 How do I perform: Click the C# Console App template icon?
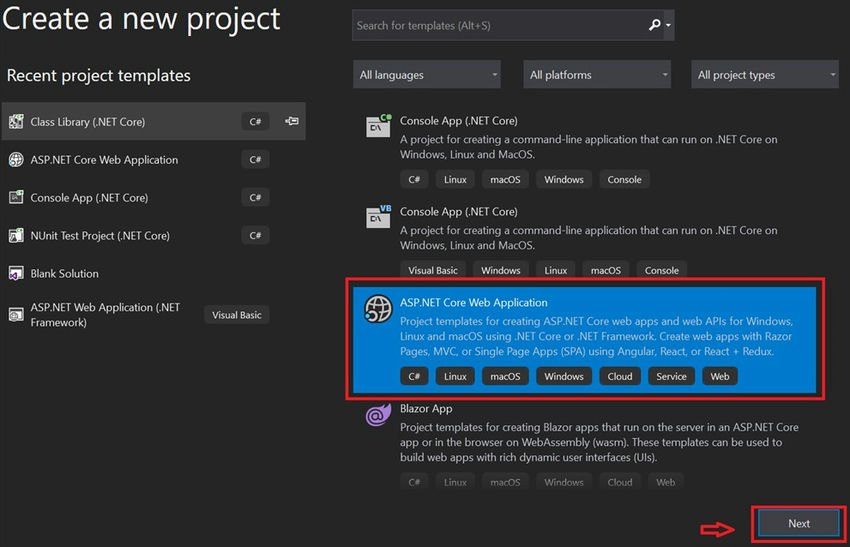point(378,126)
